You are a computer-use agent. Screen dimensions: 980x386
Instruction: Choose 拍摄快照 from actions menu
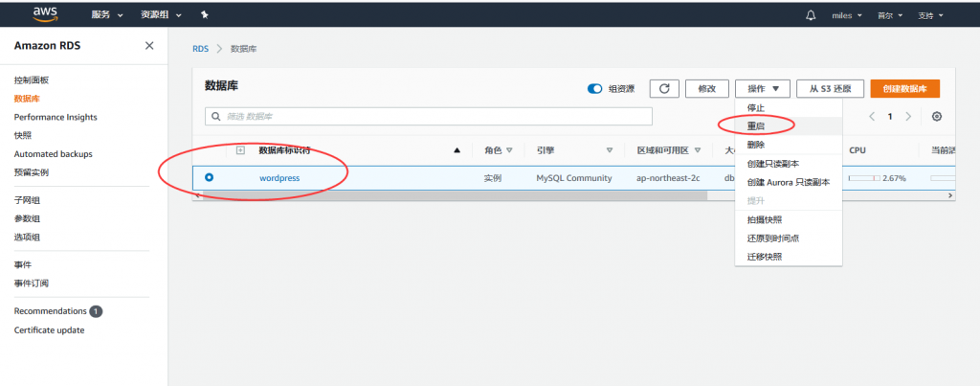tap(789, 219)
